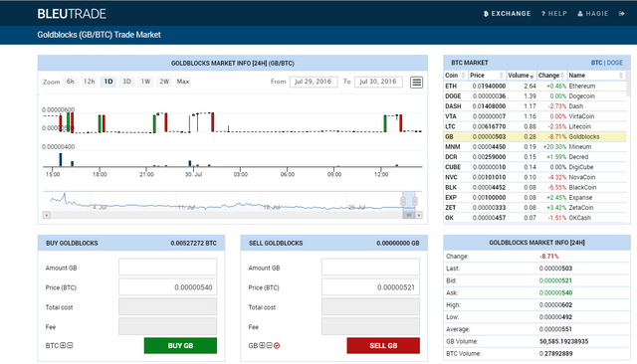
Task: Open the Exchange menu in header
Action: pyautogui.click(x=507, y=14)
